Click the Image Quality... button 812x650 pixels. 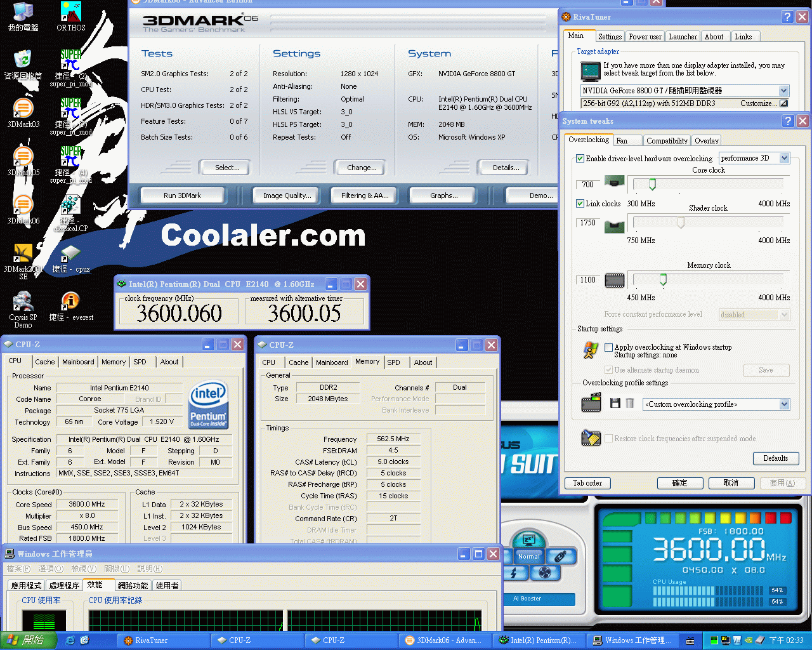287,196
